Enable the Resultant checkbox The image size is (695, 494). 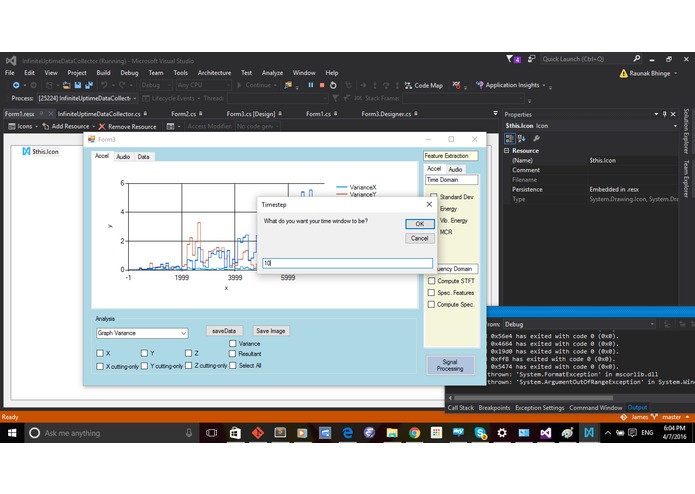(x=233, y=354)
